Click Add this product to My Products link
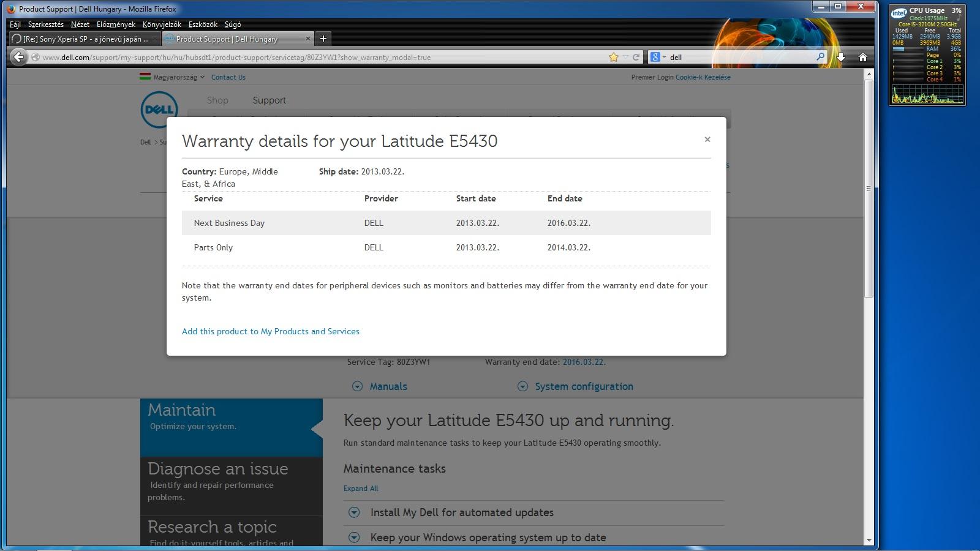The image size is (980, 551). [271, 331]
